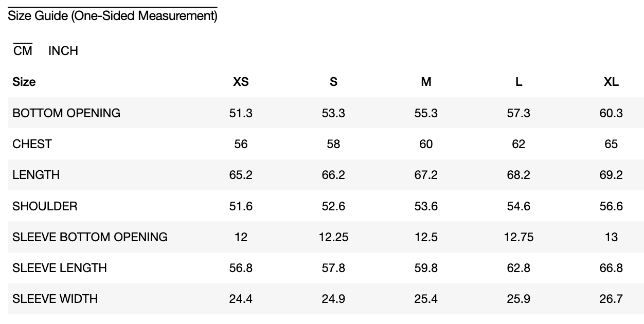Click the LENGTH row label
The width and height of the screenshot is (644, 324).
click(x=36, y=175)
